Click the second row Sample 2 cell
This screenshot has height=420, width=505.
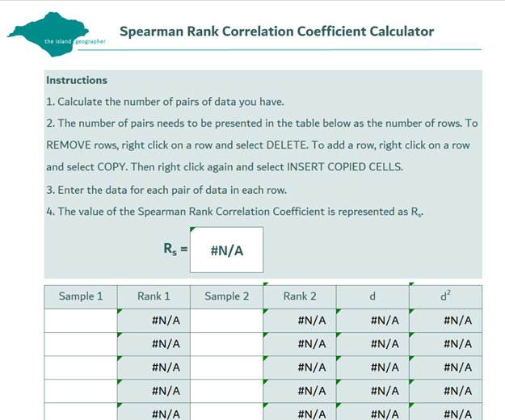[227, 344]
